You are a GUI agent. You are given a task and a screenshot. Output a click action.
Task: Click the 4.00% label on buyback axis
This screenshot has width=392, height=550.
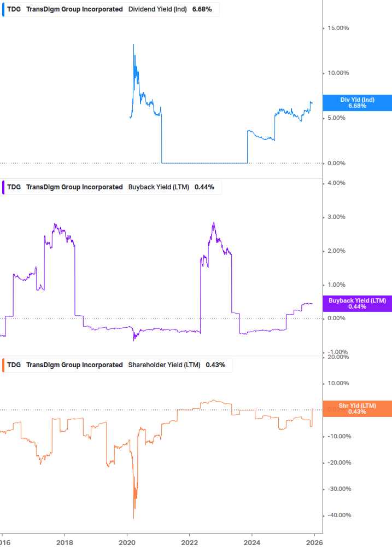pos(336,183)
